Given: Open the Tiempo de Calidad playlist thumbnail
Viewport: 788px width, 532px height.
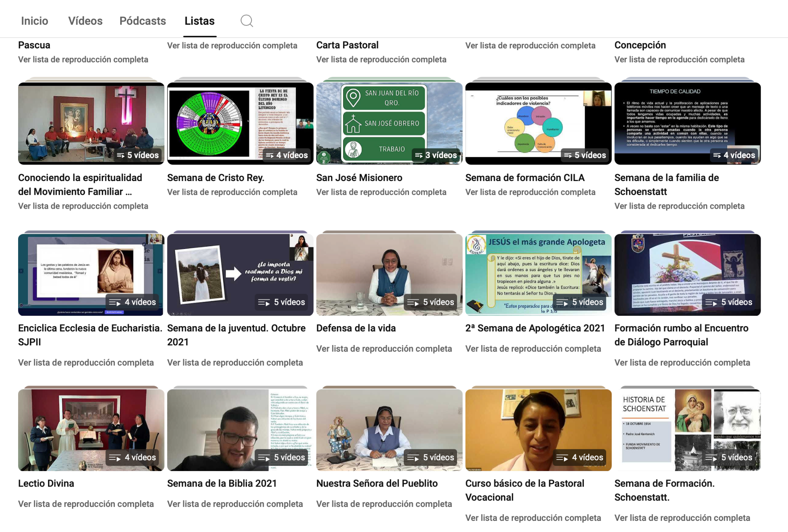Looking at the screenshot, I should click(x=687, y=123).
